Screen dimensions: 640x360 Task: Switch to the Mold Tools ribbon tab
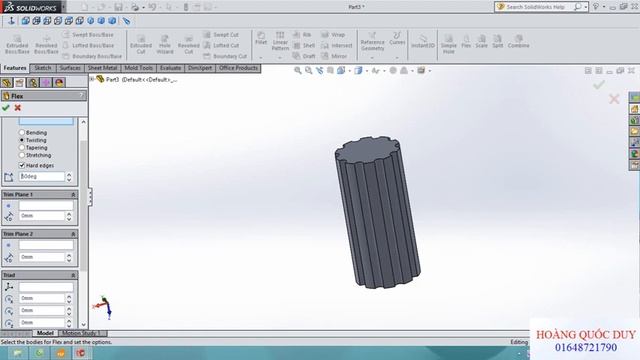138,68
